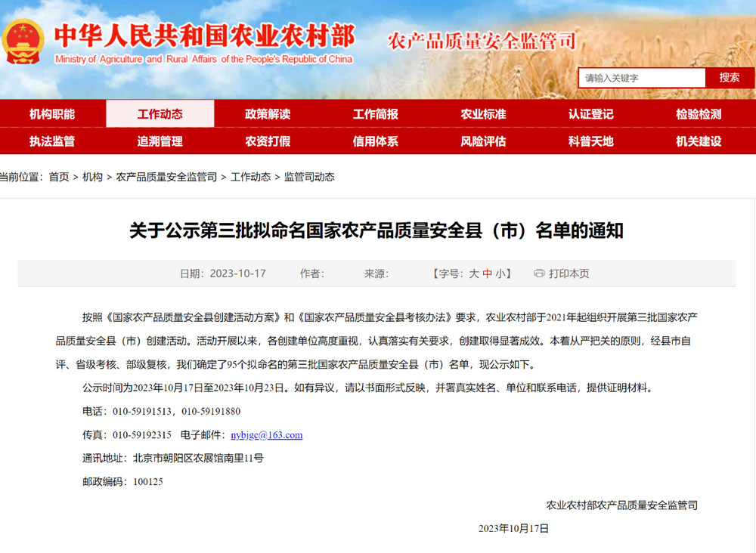The width and height of the screenshot is (756, 553).
Task: Click the phone line starting with 电话
Action: [162, 412]
